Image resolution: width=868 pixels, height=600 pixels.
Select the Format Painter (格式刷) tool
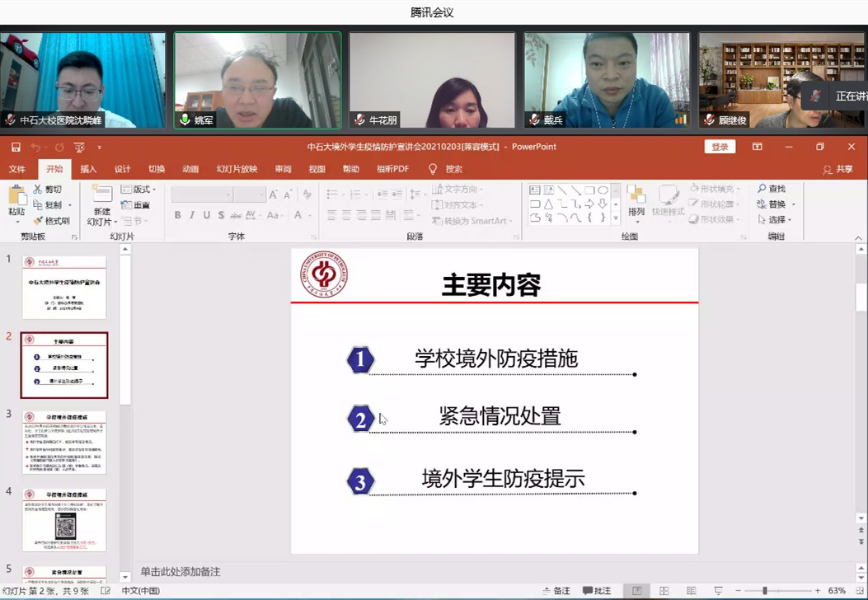38,221
